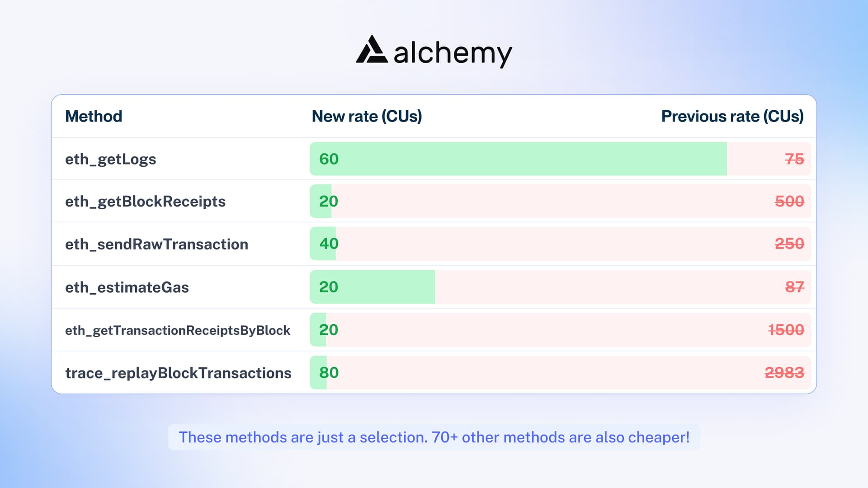Viewport: 868px width, 488px height.
Task: Click the Previous rate (CUs) header
Action: [x=732, y=117]
